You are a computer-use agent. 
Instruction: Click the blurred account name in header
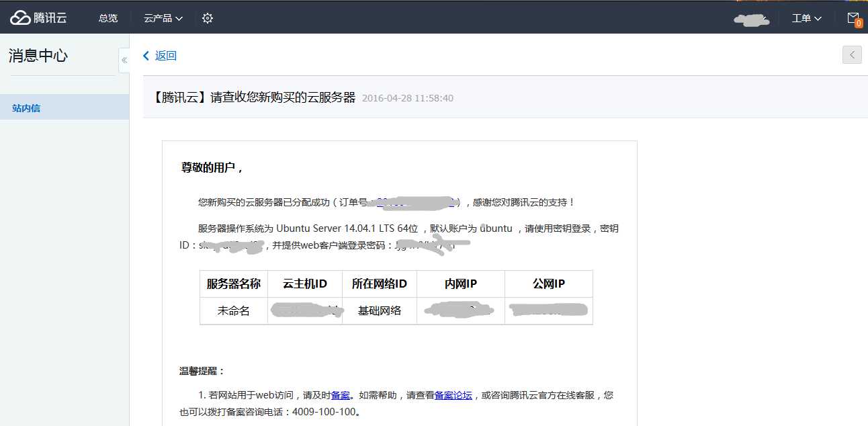click(751, 19)
